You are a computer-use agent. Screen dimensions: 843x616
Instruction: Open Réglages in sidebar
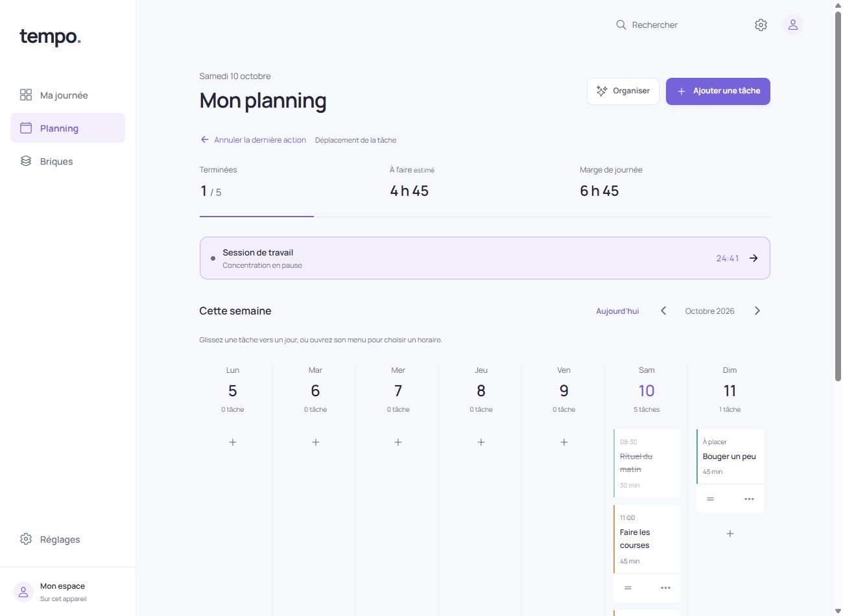point(67,539)
